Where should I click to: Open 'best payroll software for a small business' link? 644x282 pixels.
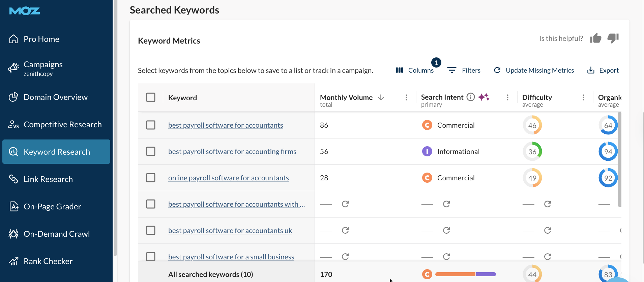[x=231, y=257]
